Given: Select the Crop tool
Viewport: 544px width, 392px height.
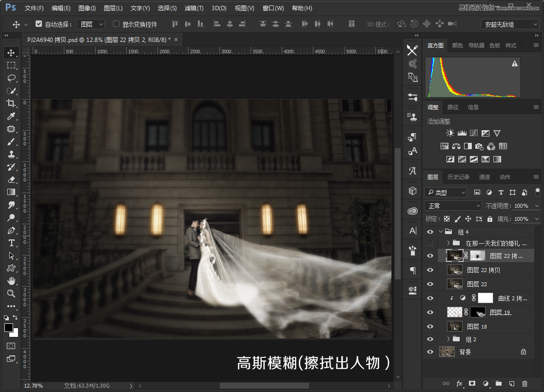Looking at the screenshot, I should click(x=11, y=103).
